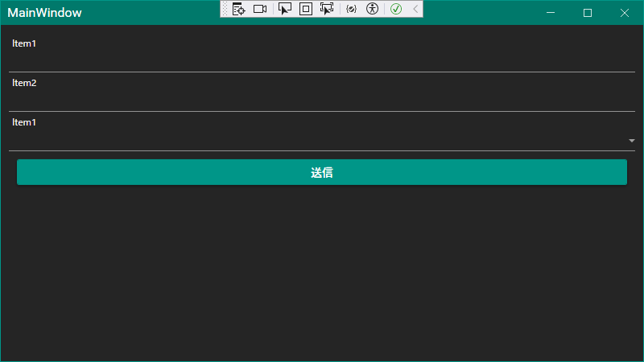
Task: Click the camera recording icon in debug toolbar
Action: tap(260, 9)
